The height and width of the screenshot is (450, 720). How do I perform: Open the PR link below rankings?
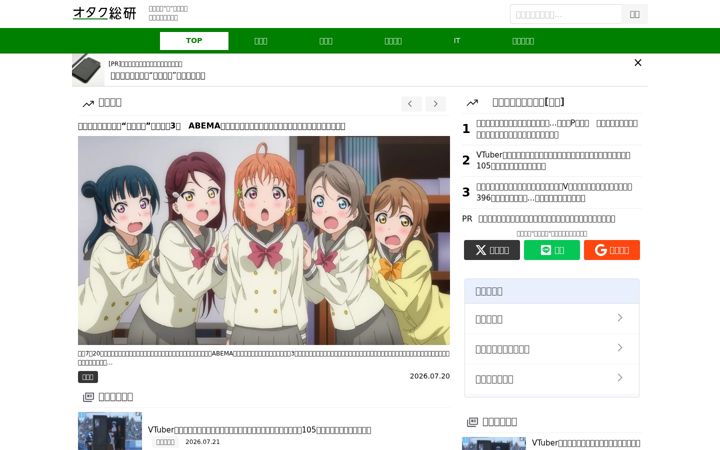click(546, 219)
